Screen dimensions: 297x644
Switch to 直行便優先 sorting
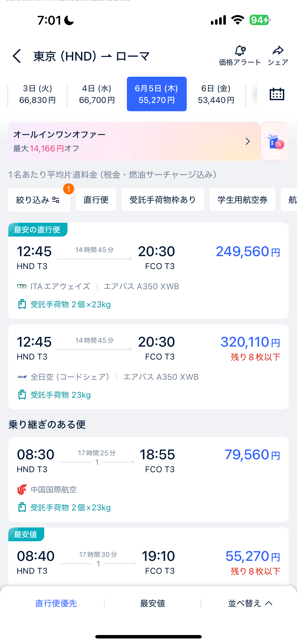click(56, 603)
